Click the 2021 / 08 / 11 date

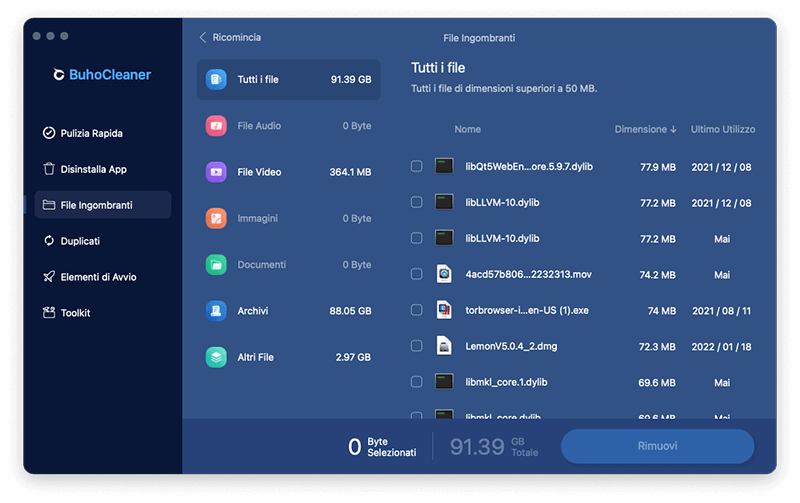[721, 311]
